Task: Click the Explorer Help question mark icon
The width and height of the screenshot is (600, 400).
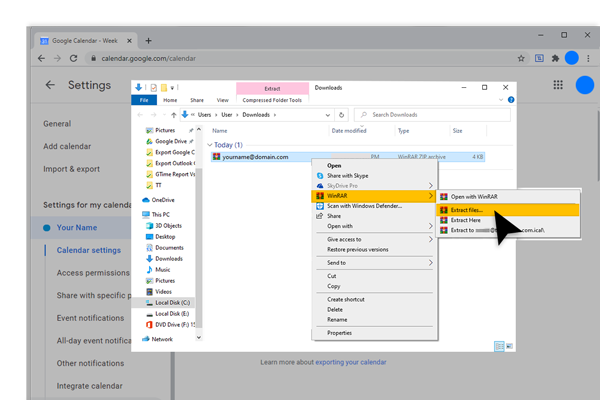Action: click(511, 100)
